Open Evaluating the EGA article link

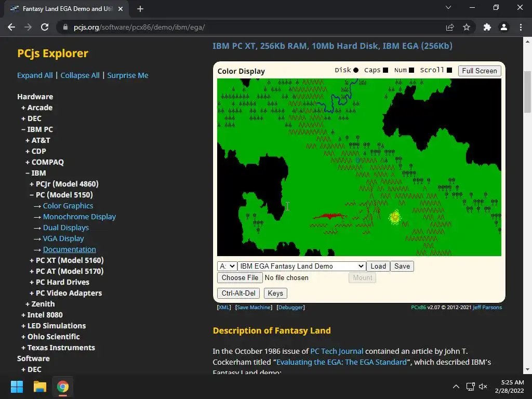click(341, 362)
